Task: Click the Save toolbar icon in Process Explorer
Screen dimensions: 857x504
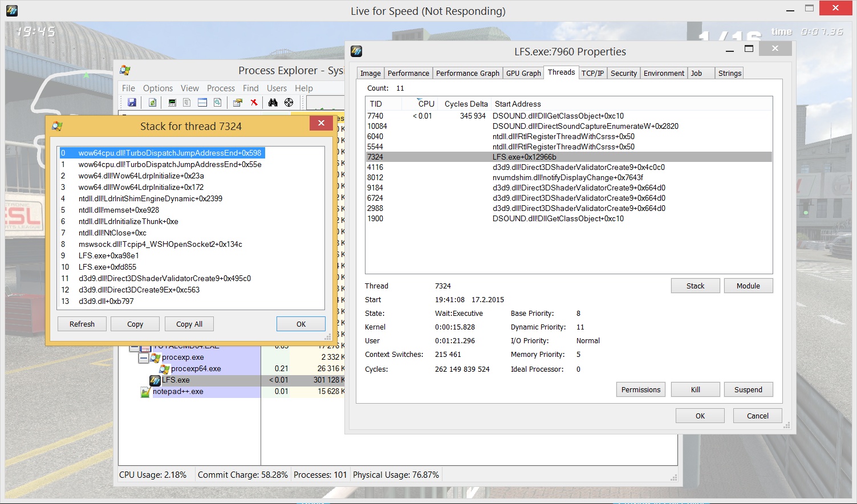Action: (132, 103)
